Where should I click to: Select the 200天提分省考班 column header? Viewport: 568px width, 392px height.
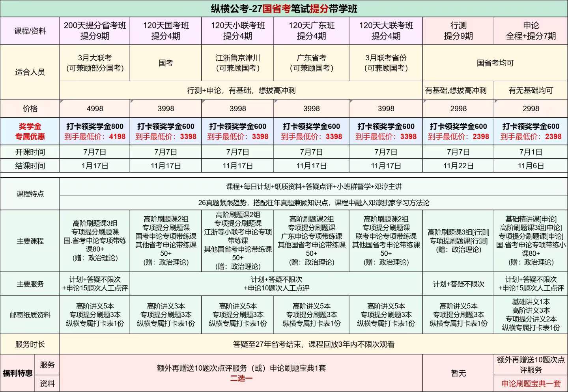95,31
